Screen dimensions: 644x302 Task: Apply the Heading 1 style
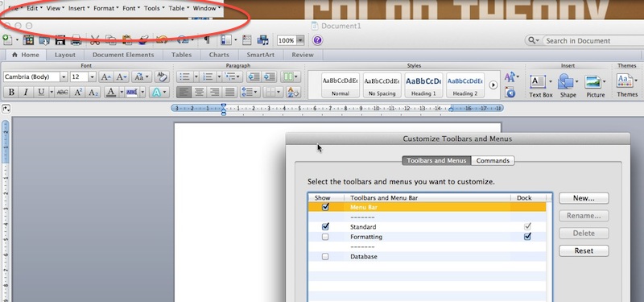[424, 85]
